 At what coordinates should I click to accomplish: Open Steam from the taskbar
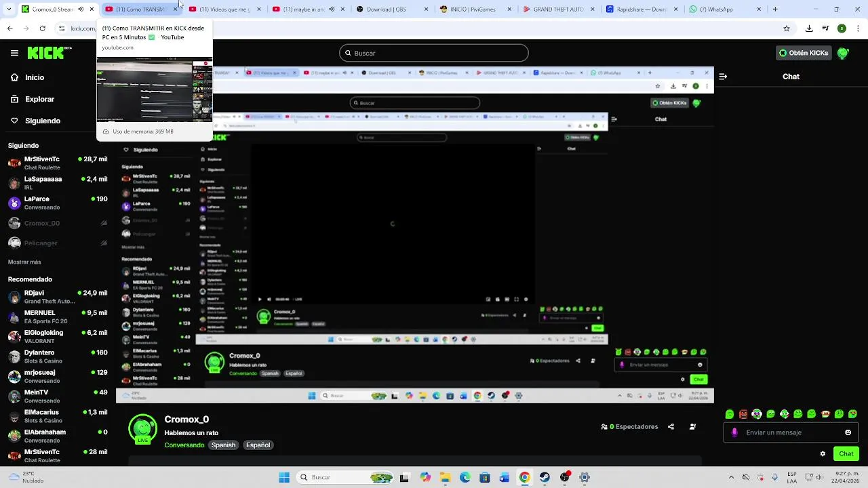tap(545, 477)
